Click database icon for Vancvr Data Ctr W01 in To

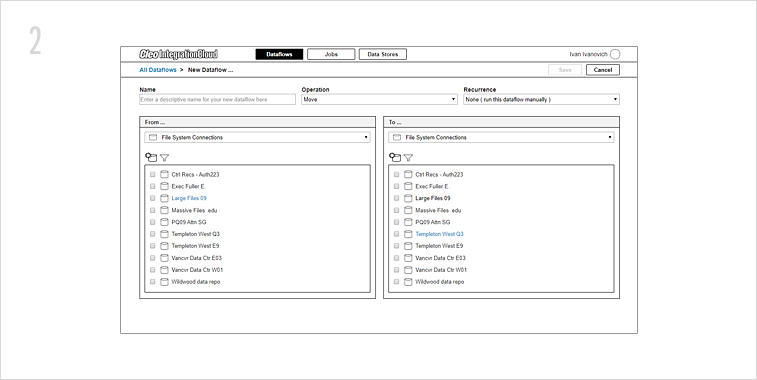click(x=408, y=270)
